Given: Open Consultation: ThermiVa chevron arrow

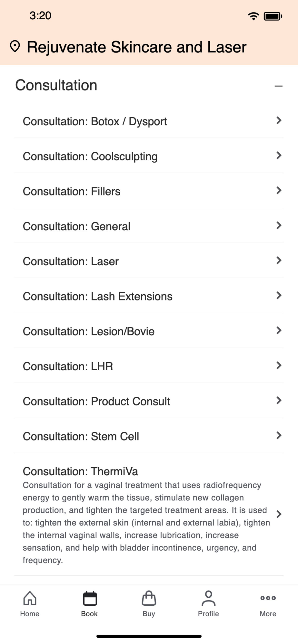Looking at the screenshot, I should pyautogui.click(x=279, y=514).
